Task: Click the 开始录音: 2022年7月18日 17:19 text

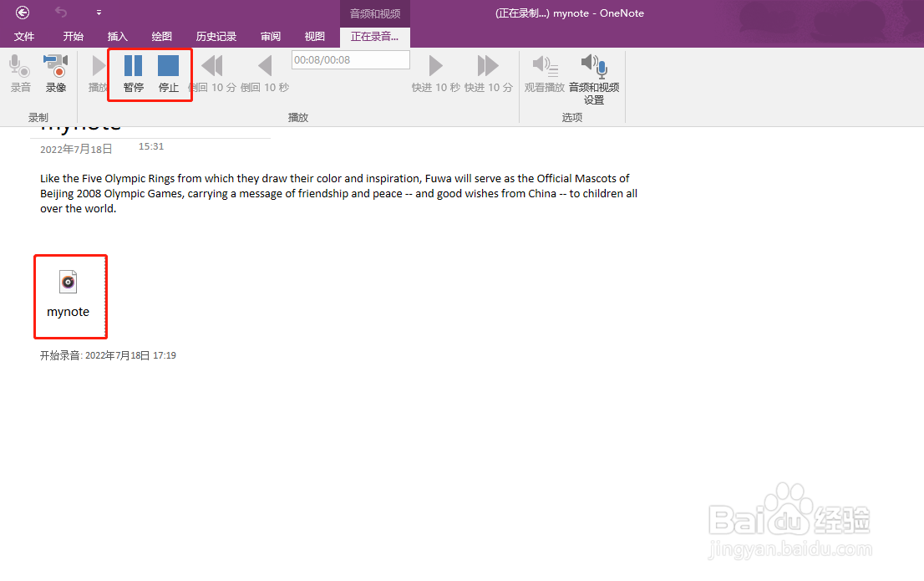Action: point(108,355)
